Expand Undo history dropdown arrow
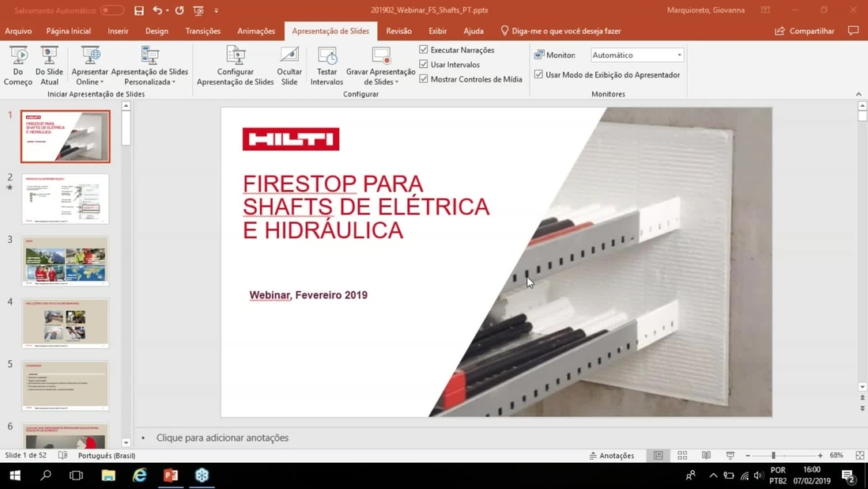Screen dimensions: 868x489 167,10
